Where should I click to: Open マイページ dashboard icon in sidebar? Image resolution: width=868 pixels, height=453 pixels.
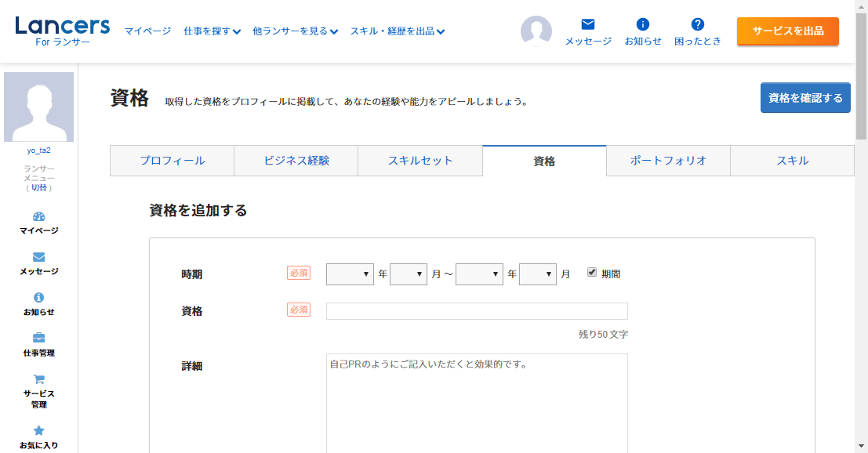tap(39, 216)
